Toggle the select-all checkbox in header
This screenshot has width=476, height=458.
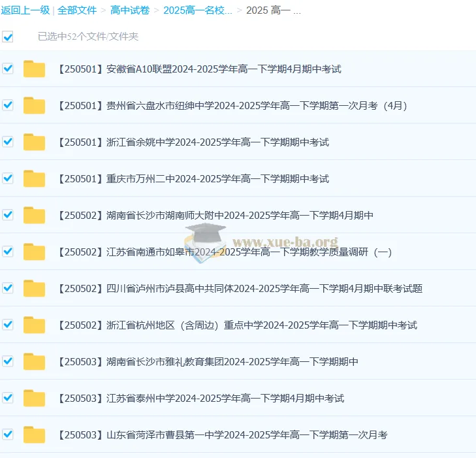click(8, 37)
